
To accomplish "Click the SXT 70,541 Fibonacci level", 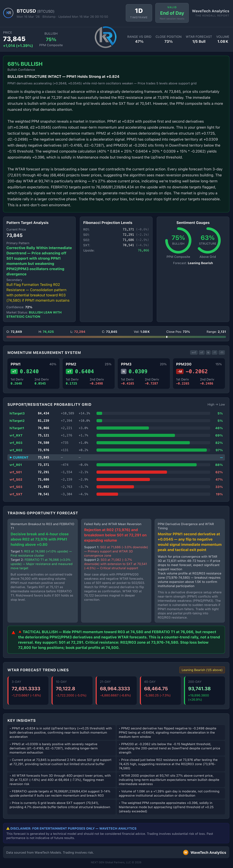I will 116,245.
